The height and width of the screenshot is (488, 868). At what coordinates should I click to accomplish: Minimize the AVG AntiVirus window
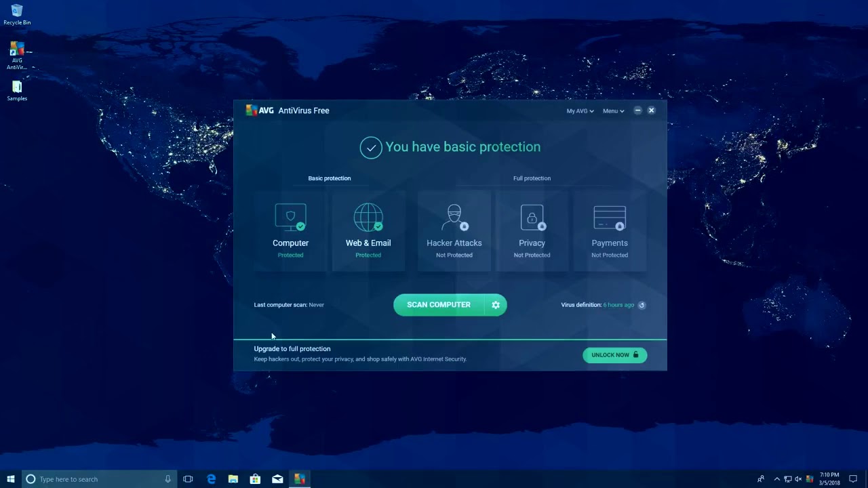tap(637, 110)
